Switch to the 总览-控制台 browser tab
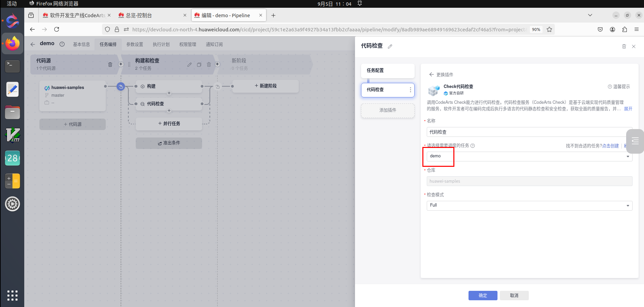This screenshot has height=307, width=644. click(x=152, y=15)
